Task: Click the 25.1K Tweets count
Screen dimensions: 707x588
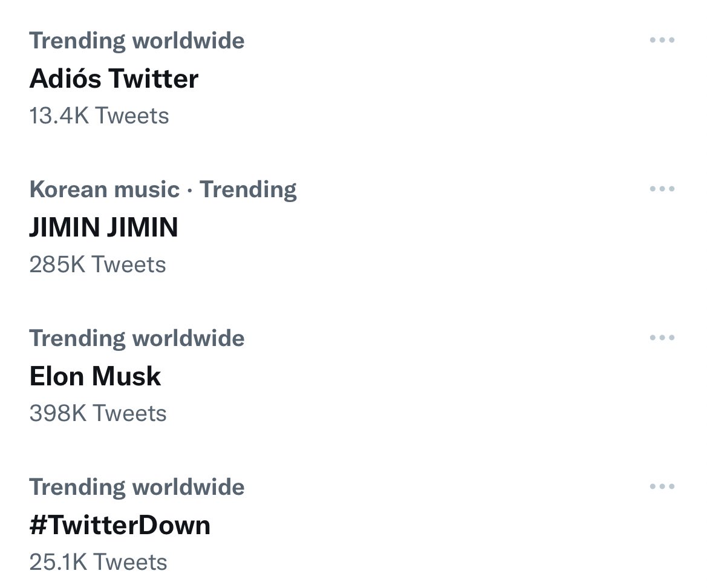Action: tap(99, 562)
